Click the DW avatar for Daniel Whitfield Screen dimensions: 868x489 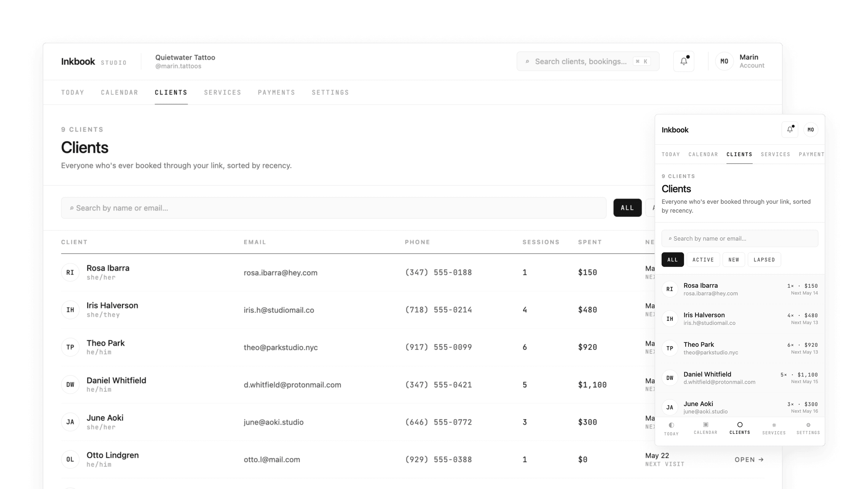pos(70,385)
